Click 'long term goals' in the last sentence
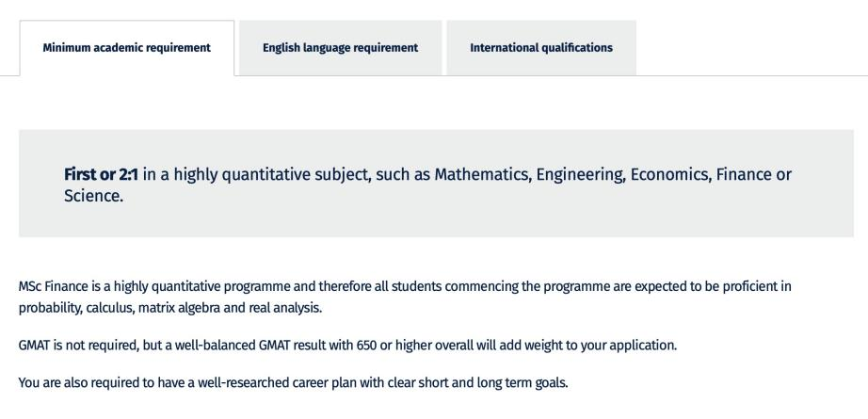 (x=522, y=383)
